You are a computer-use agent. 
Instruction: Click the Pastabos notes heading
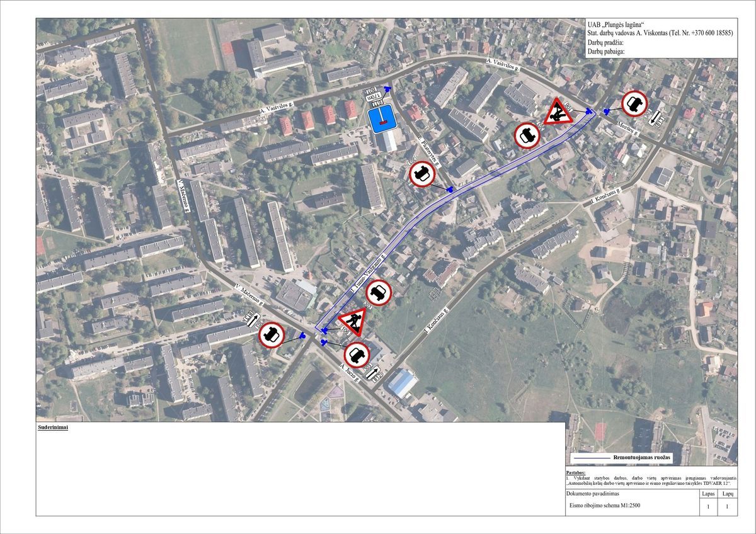click(x=575, y=472)
